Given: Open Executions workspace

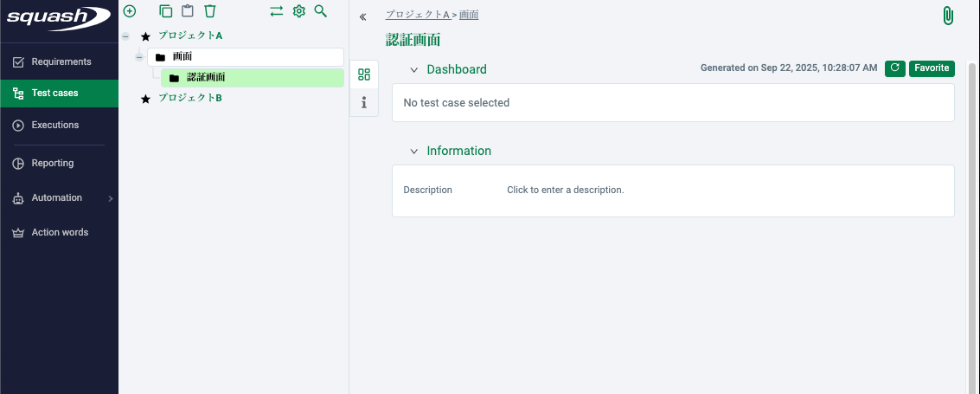Looking at the screenshot, I should [x=60, y=125].
